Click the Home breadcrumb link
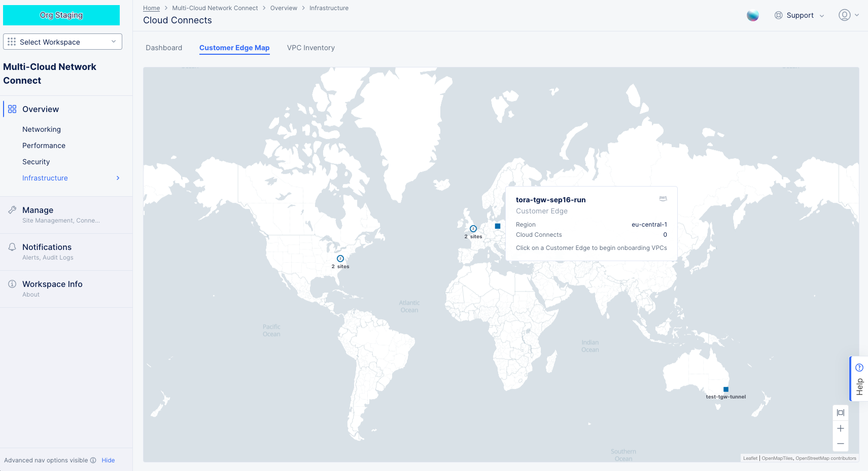The image size is (868, 471). pyautogui.click(x=151, y=8)
